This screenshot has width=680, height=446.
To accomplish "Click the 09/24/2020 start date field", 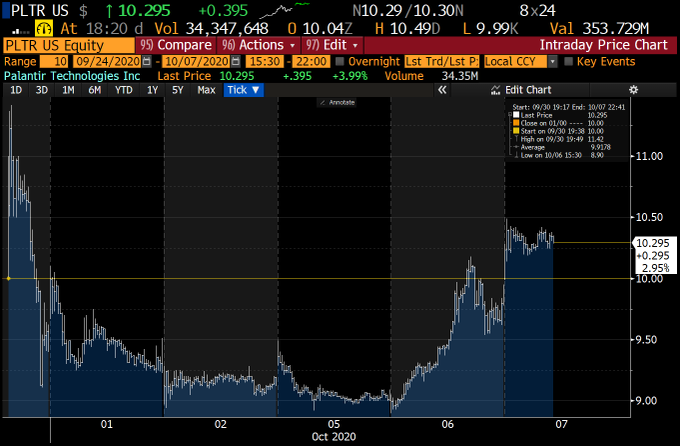I will [108, 61].
